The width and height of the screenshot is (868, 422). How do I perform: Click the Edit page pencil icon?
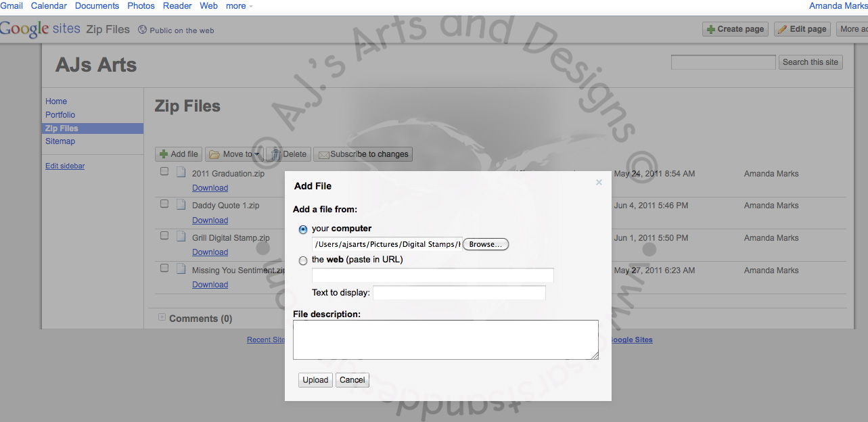point(783,29)
